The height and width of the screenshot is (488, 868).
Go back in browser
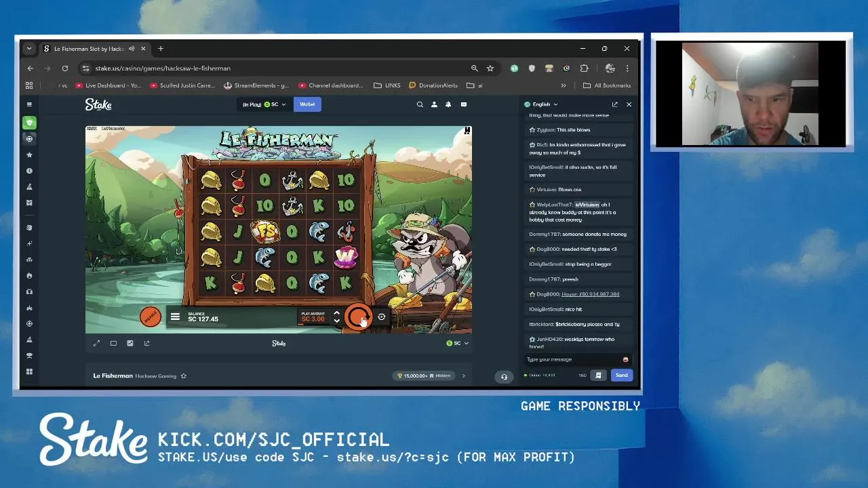click(x=31, y=68)
